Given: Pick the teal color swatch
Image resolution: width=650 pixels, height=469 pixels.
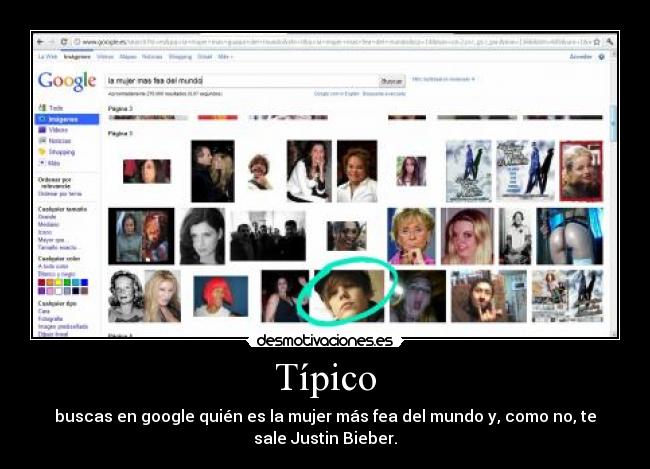Looking at the screenshot, I should point(76,282).
